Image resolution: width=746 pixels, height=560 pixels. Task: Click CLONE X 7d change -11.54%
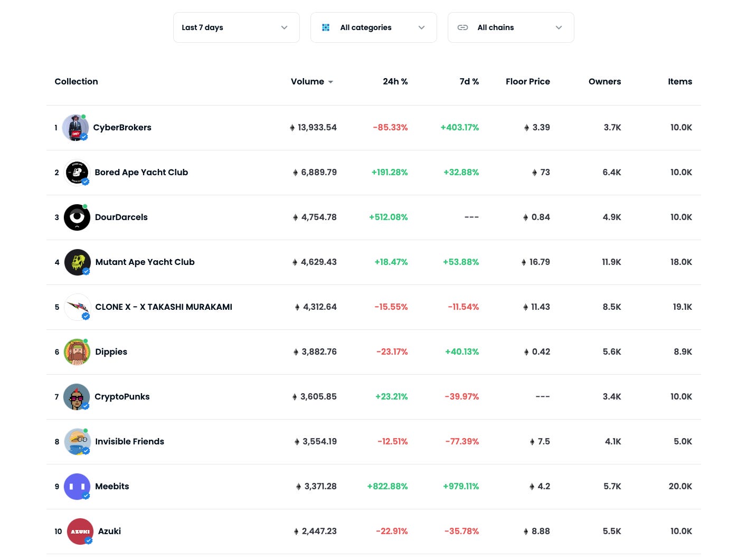463,307
